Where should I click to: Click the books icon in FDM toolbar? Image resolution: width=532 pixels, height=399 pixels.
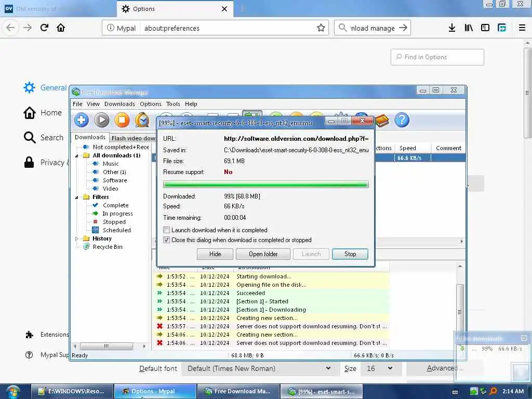(x=382, y=121)
